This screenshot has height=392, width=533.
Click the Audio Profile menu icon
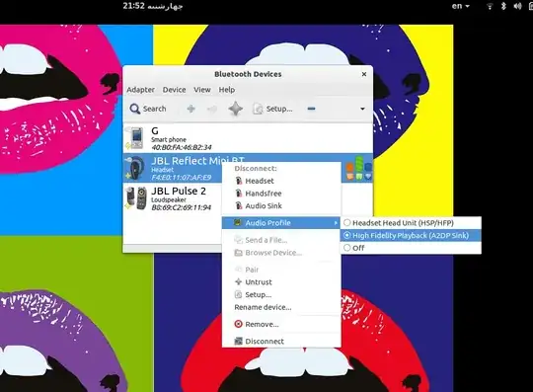click(238, 223)
